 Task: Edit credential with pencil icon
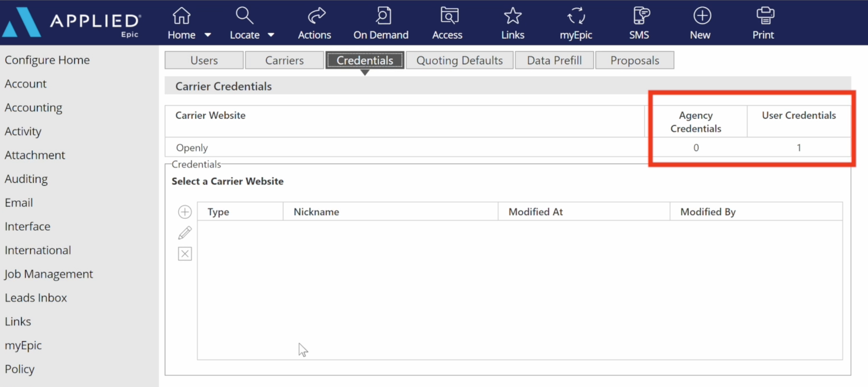185,233
